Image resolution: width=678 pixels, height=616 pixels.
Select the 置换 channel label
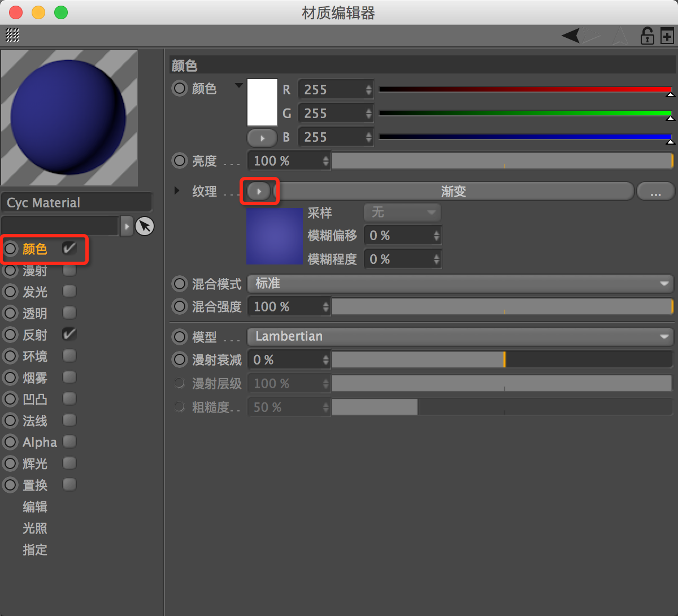pos(35,485)
